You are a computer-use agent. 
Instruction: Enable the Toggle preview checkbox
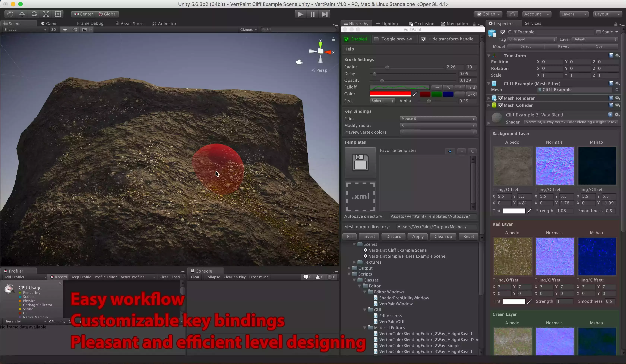pos(376,39)
